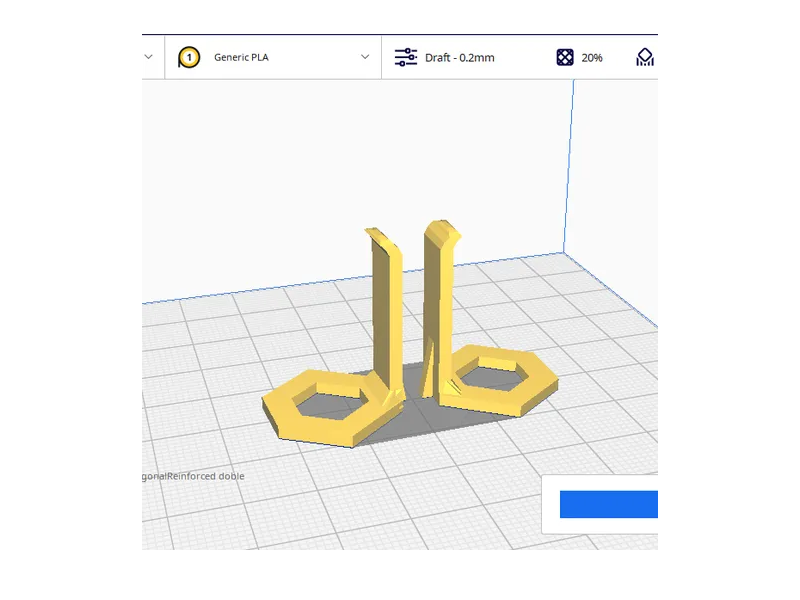Click the Reinforced doble object name

206,476
